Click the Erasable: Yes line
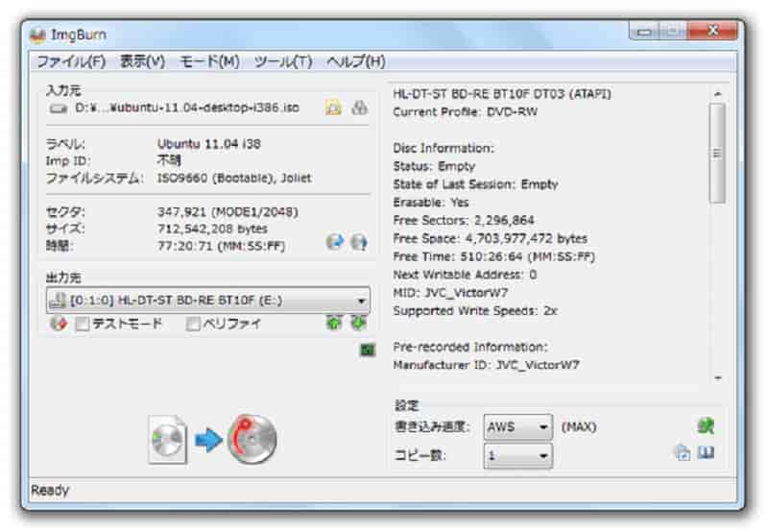Screen dimensions: 768x532 point(431,203)
